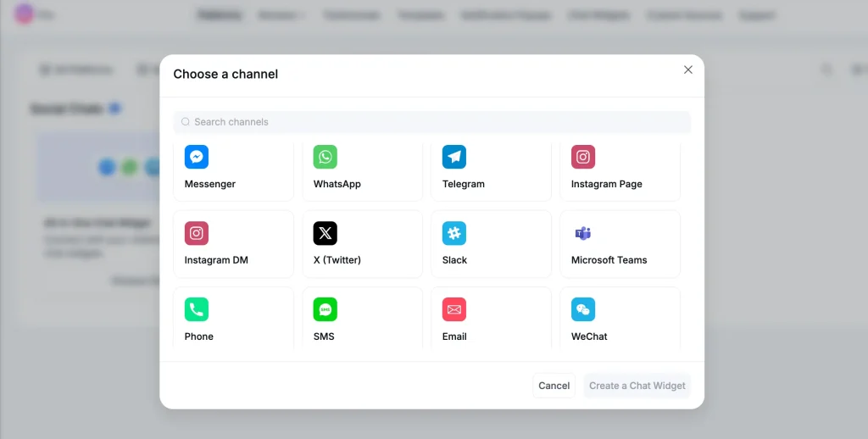This screenshot has height=439, width=868.
Task: Choose the WhatsApp icon
Action: pyautogui.click(x=325, y=157)
